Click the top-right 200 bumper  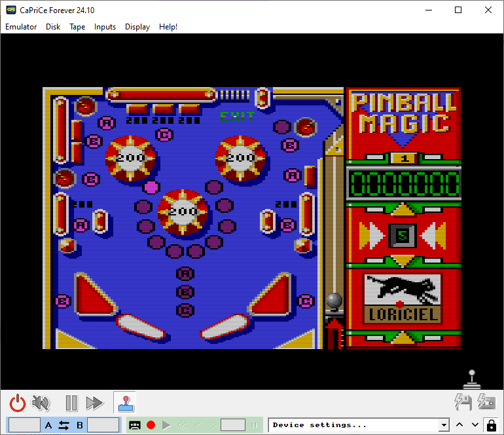pyautogui.click(x=240, y=158)
